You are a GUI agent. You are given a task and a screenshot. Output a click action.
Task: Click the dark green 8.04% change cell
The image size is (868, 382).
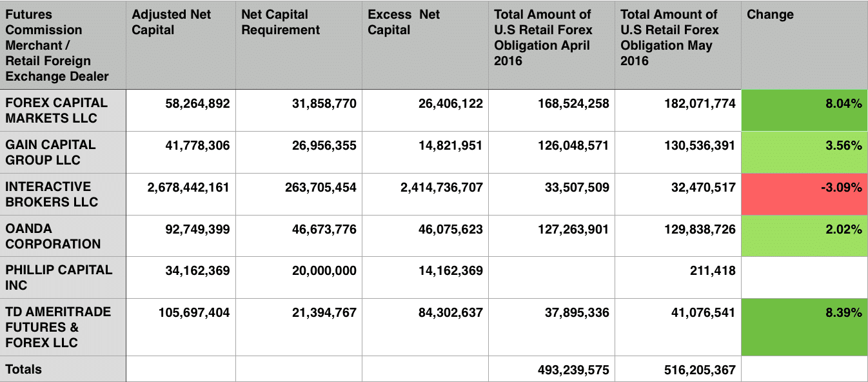click(x=804, y=110)
